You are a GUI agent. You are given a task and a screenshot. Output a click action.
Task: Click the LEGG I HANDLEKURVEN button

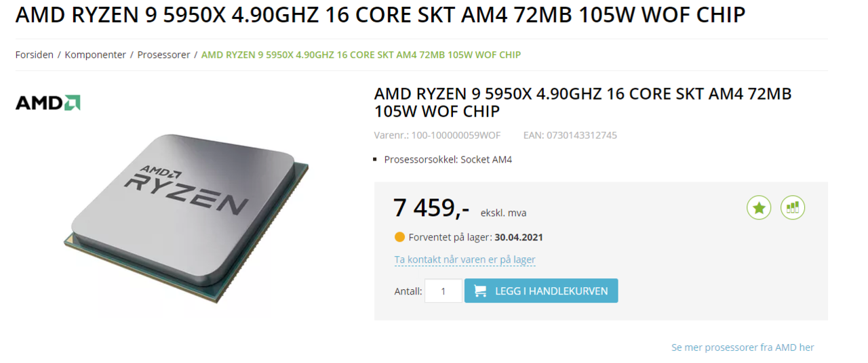pos(541,291)
